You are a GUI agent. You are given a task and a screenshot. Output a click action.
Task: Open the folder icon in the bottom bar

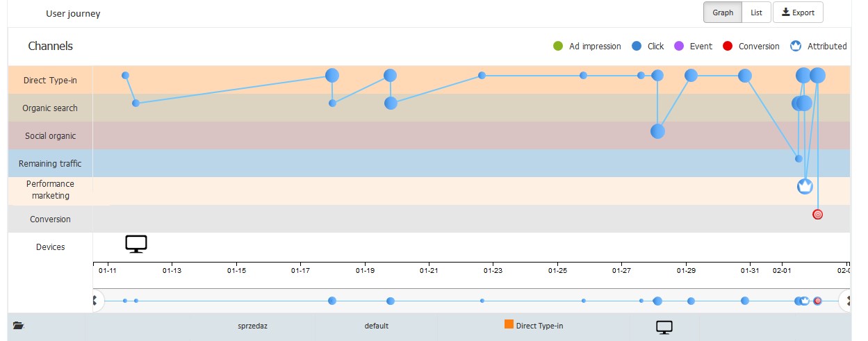pyautogui.click(x=18, y=325)
